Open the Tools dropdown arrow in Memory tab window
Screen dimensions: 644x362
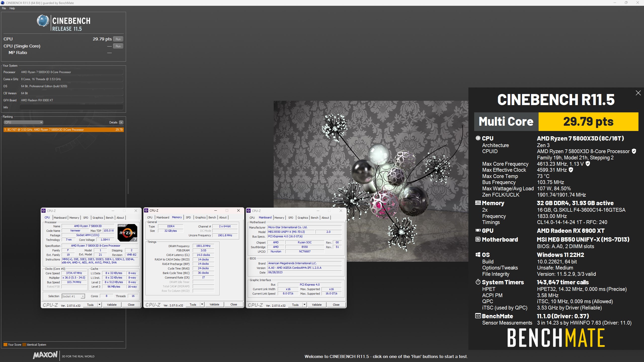point(202,304)
